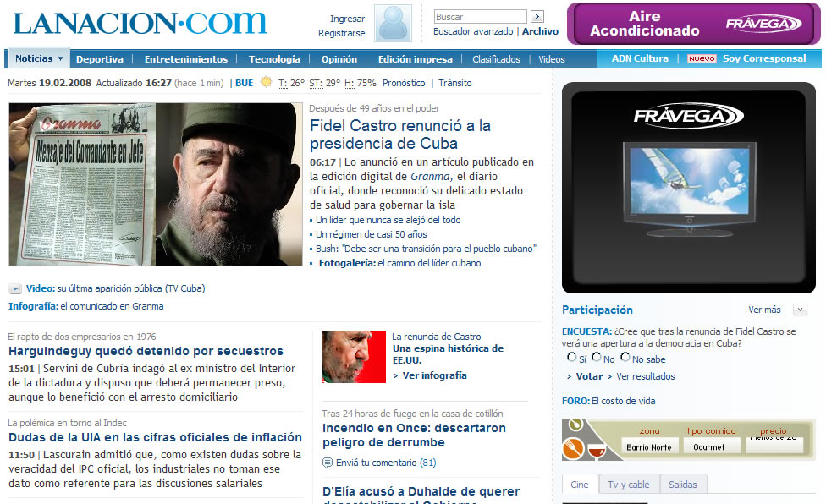Select the No poll radio button
Image resolution: width=826 pixels, height=504 pixels.
pyautogui.click(x=597, y=357)
